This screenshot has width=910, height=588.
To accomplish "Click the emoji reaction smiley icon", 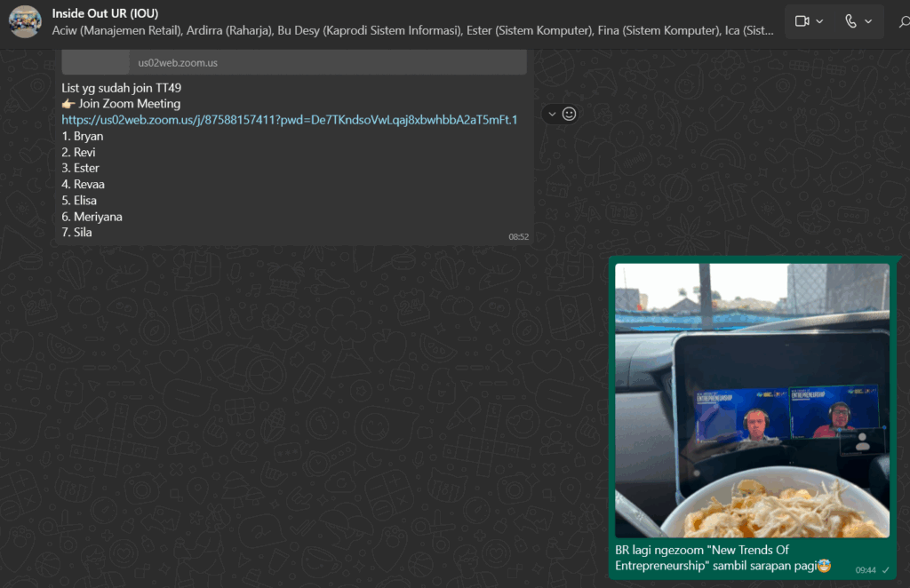I will (x=570, y=114).
